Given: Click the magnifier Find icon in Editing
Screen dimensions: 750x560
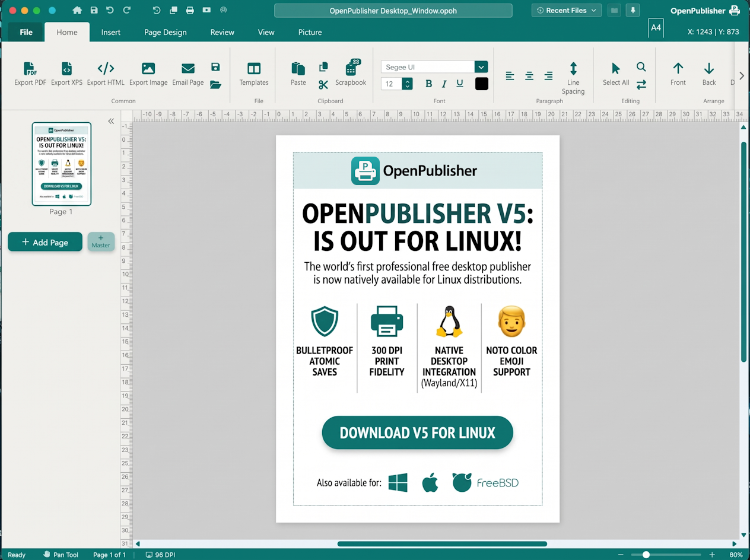Looking at the screenshot, I should (641, 67).
